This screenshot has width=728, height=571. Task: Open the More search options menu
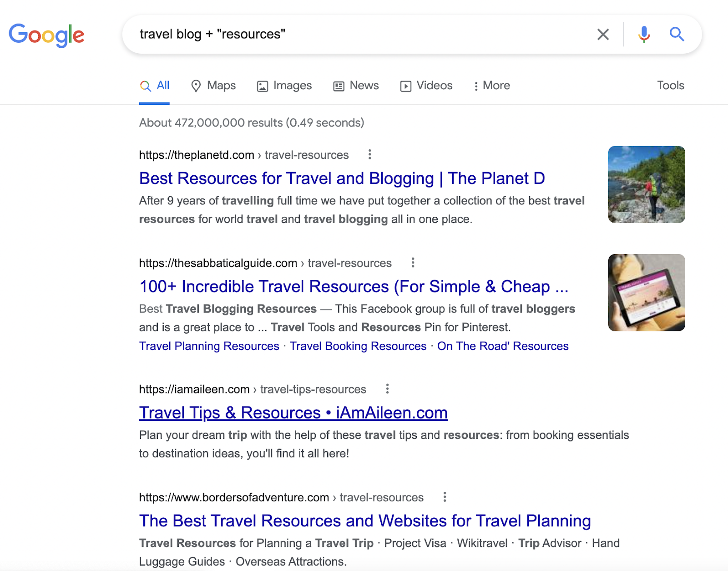pos(491,86)
